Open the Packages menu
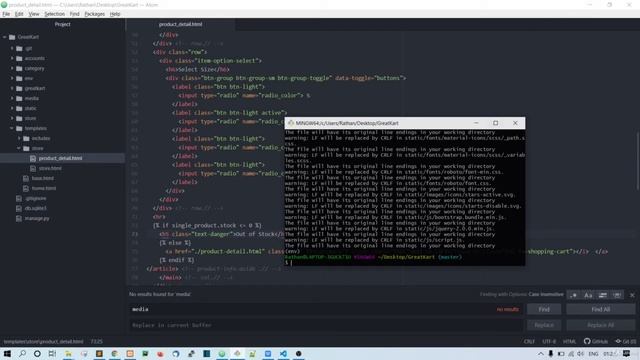Image resolution: width=640 pixels, height=360 pixels. pos(94,14)
